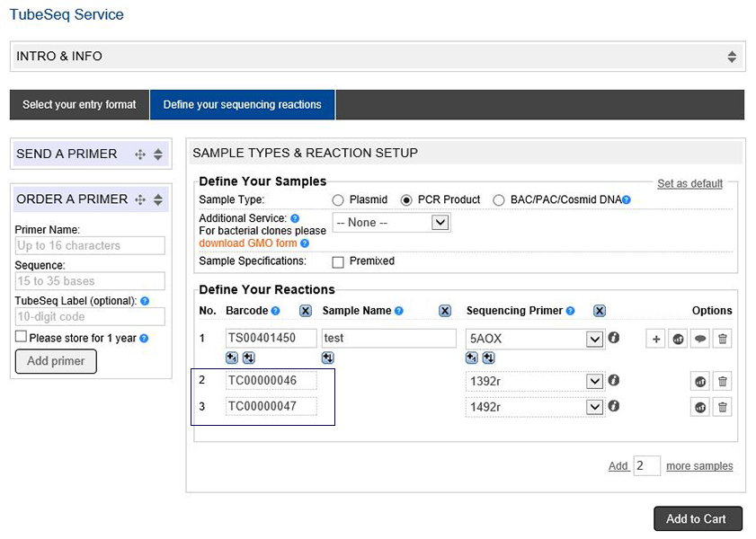The width and height of the screenshot is (756, 539).
Task: Click the plus icon in row 1 options
Action: 656,339
